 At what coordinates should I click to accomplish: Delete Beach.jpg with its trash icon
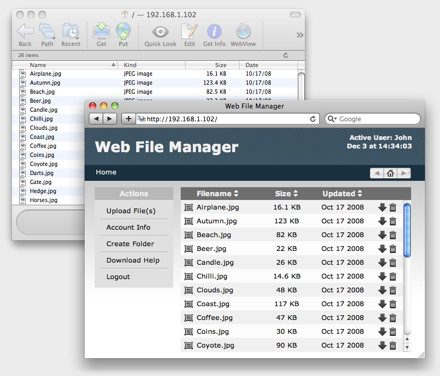pyautogui.click(x=393, y=235)
